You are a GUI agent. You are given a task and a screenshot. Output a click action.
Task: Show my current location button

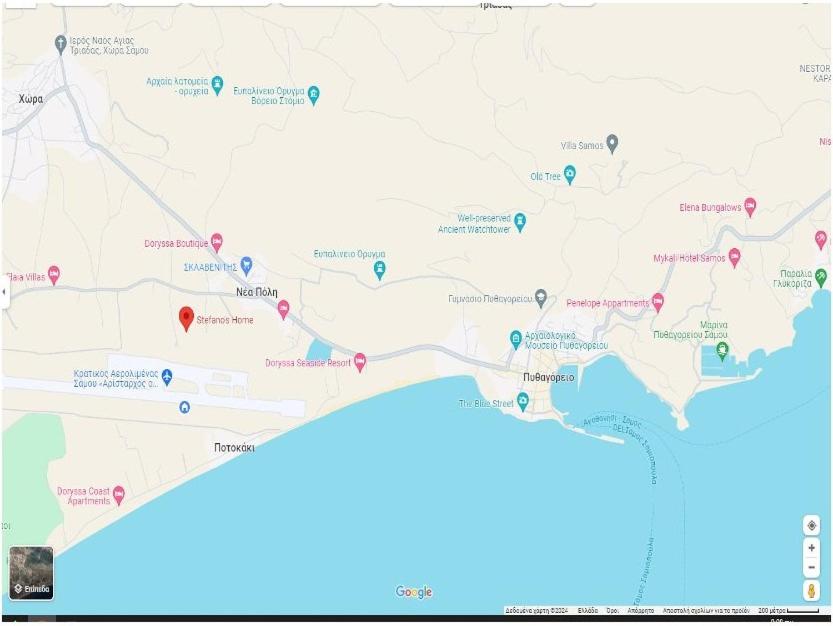[x=811, y=526]
